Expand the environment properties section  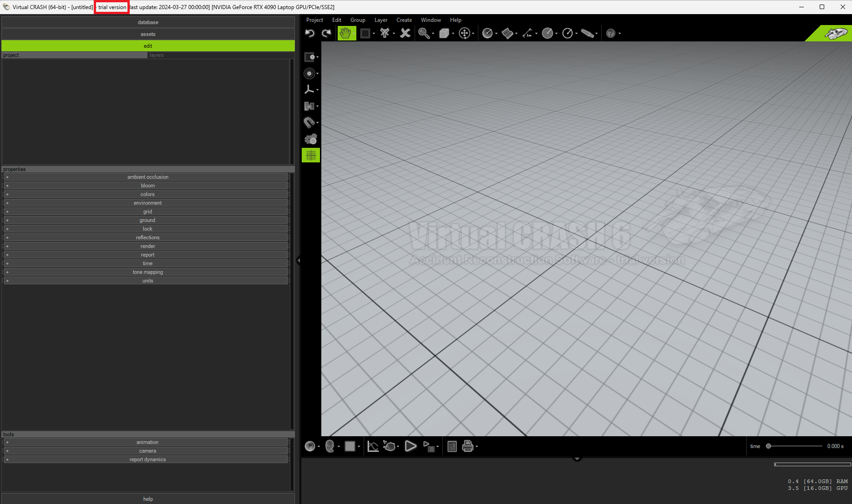click(x=146, y=203)
